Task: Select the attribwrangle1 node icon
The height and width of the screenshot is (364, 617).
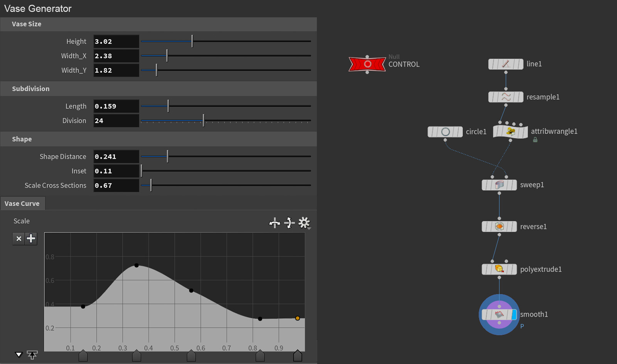Action: [511, 132]
